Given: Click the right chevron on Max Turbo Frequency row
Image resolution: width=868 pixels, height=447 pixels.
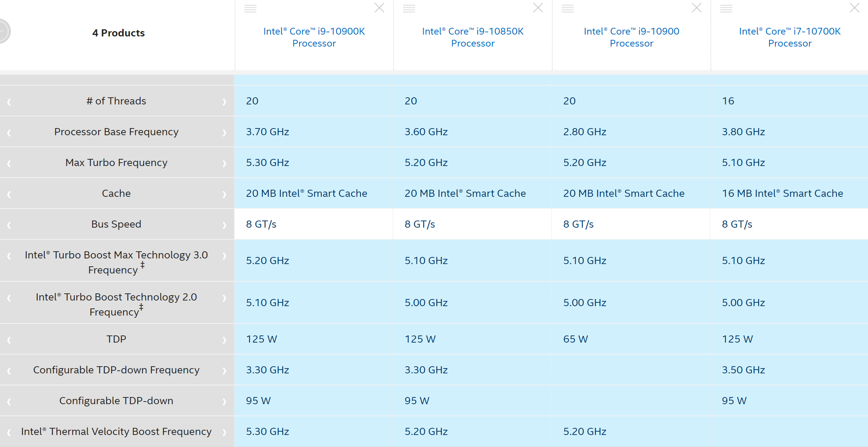Looking at the screenshot, I should point(224,163).
